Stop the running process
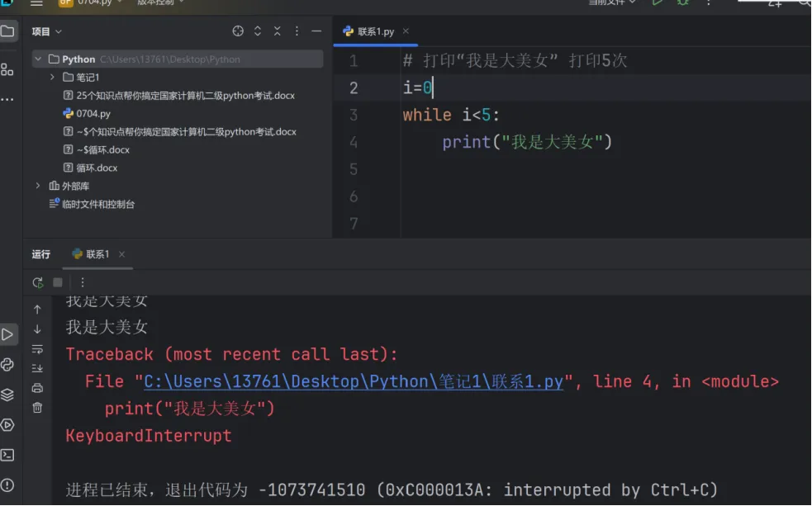The width and height of the screenshot is (812, 506). pyautogui.click(x=58, y=282)
